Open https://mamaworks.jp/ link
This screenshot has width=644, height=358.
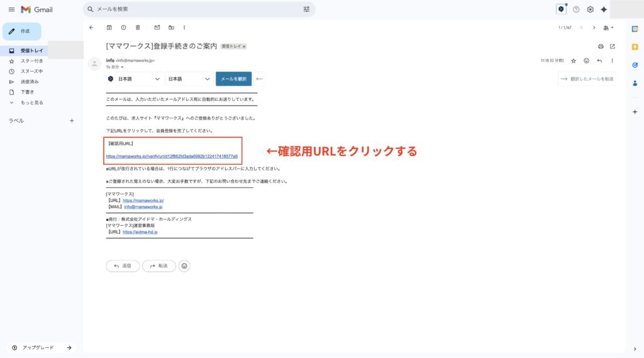click(x=143, y=201)
